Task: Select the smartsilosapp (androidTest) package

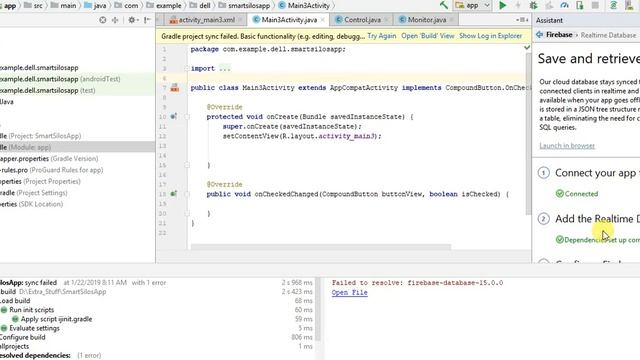Action: tap(77, 79)
